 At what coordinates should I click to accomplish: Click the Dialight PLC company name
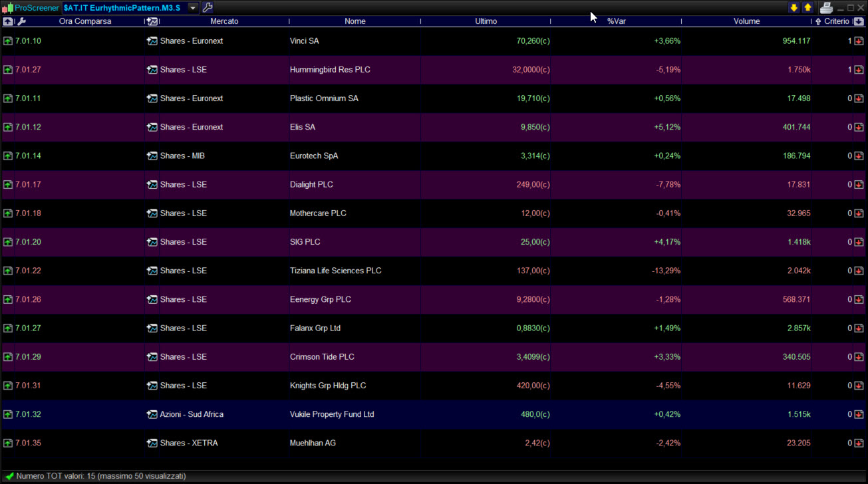click(x=311, y=185)
